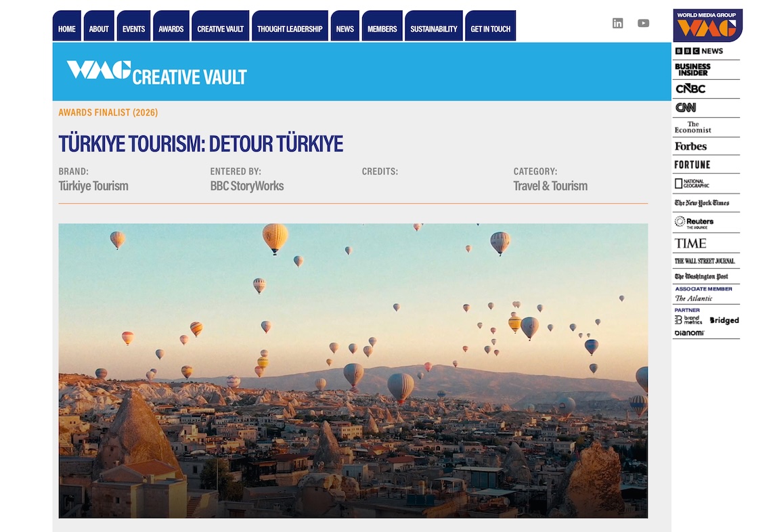The width and height of the screenshot is (773, 532).
Task: Open the Fortune member logo
Action: [692, 164]
